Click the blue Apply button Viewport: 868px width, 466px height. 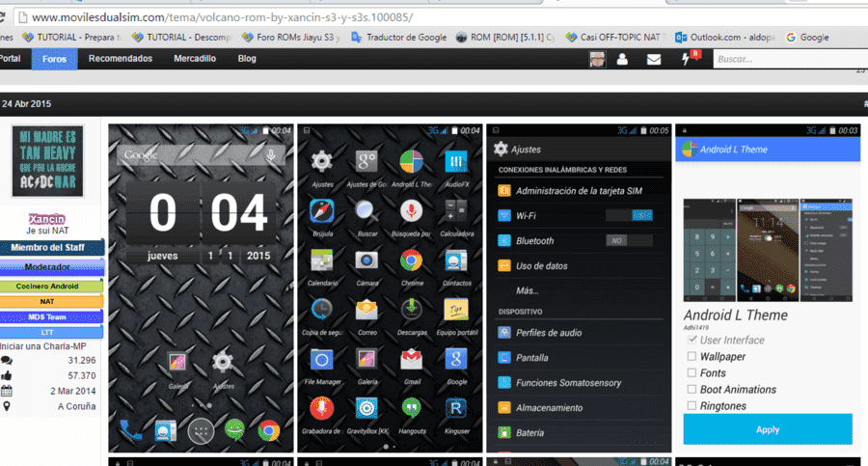(x=768, y=429)
